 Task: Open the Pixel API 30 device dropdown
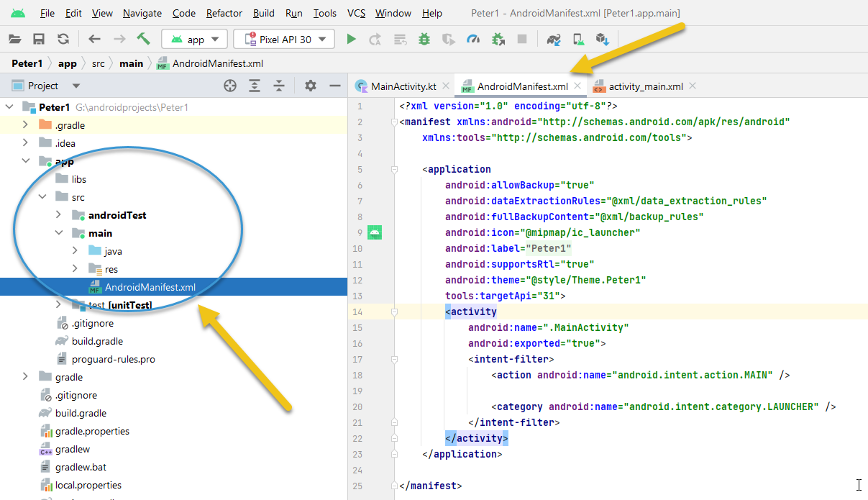[x=284, y=40]
